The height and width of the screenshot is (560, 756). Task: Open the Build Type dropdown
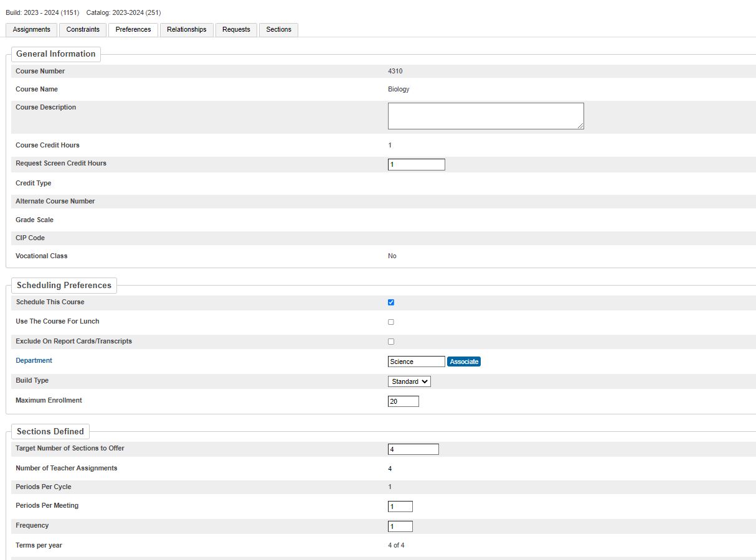(409, 381)
